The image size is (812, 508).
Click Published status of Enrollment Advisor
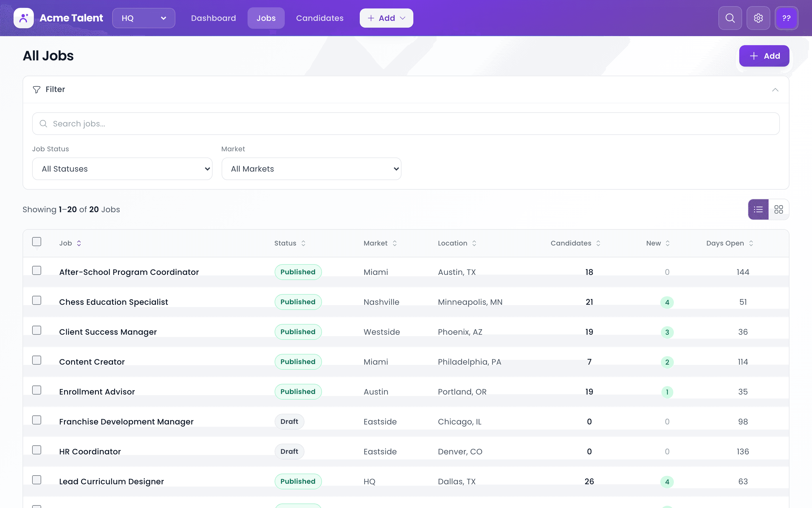(298, 392)
